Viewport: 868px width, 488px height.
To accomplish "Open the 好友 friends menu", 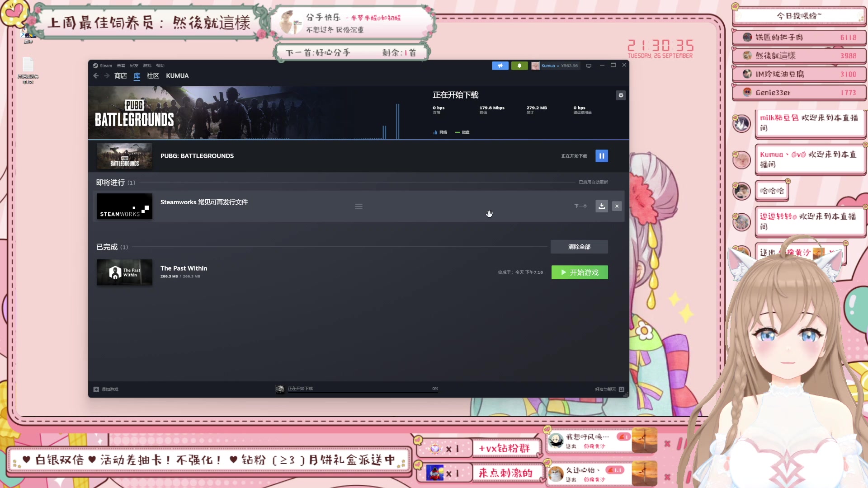I will coord(134,66).
